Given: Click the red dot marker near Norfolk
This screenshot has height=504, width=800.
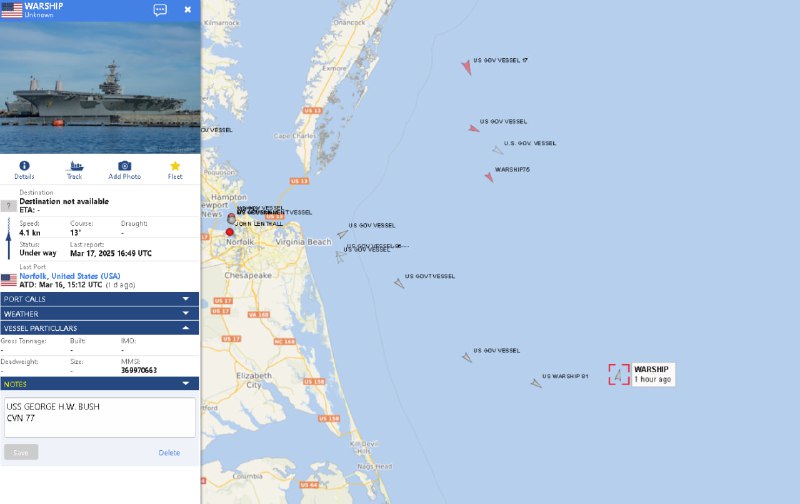Looking at the screenshot, I should (230, 232).
